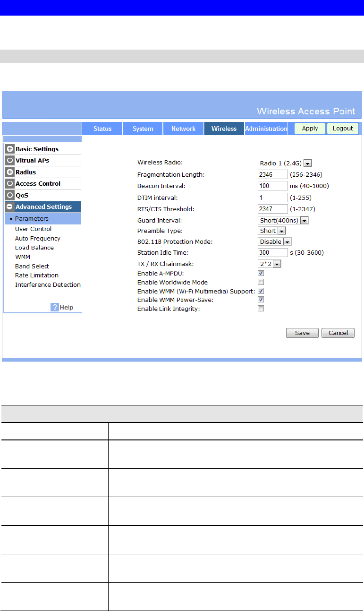Open Interference Detection submenu item
Viewport: 364px width, 611px height.
click(x=48, y=284)
